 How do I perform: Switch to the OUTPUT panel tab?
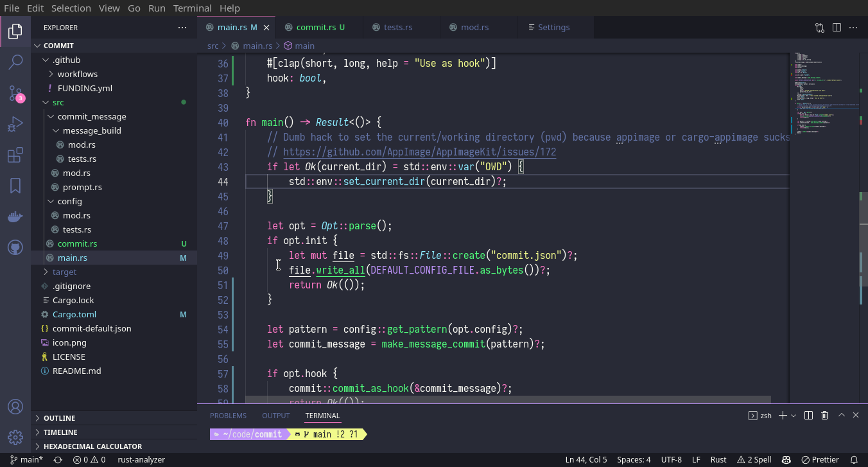coord(276,416)
